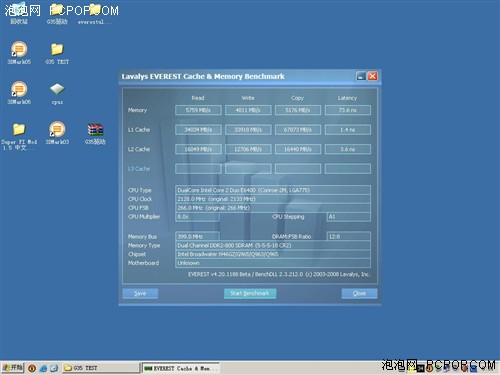Viewport: 500px width, 375px height.
Task: Click the L1 Cache row label
Action: point(139,130)
